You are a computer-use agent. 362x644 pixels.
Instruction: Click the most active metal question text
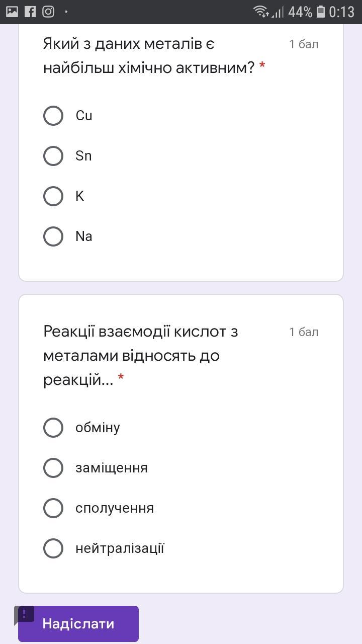[x=151, y=55]
